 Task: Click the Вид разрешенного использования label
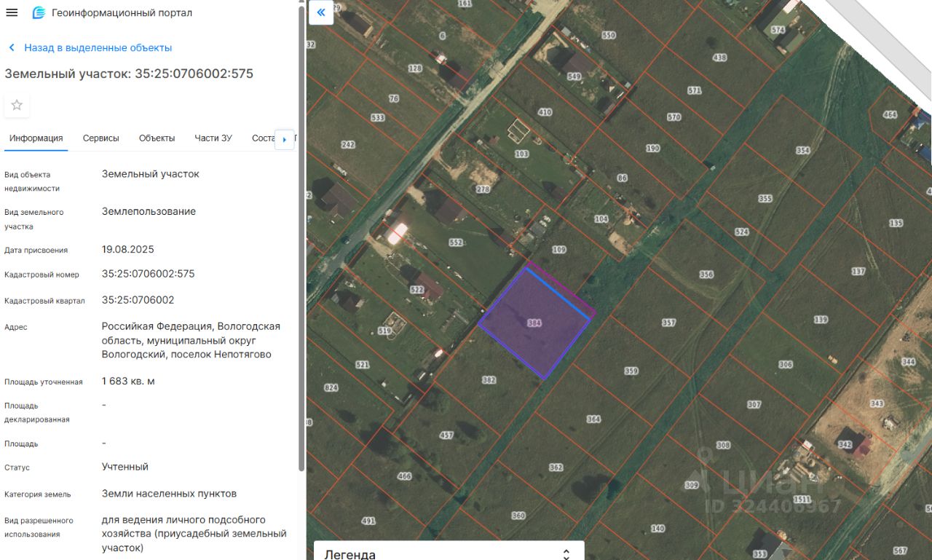click(x=39, y=527)
